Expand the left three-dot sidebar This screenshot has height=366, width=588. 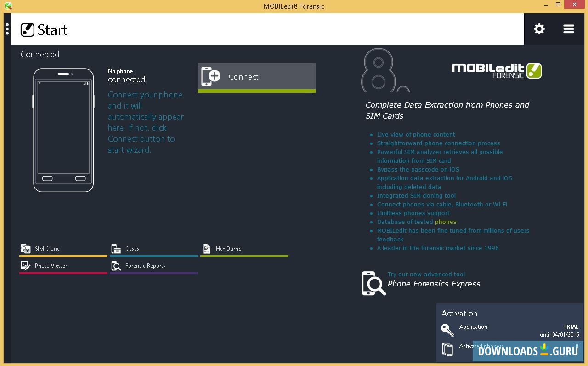point(7,29)
